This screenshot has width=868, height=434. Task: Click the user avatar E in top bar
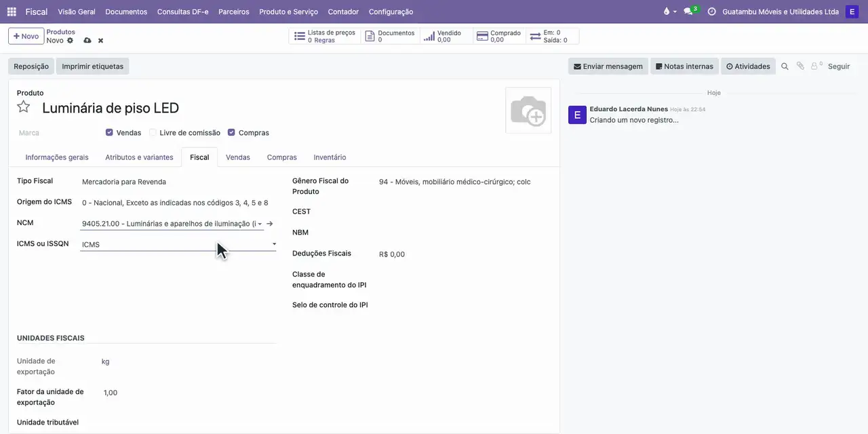pyautogui.click(x=852, y=12)
